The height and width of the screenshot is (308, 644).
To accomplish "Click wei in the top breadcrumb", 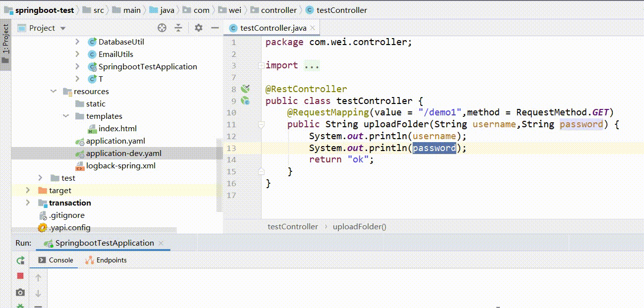I will pos(230,10).
